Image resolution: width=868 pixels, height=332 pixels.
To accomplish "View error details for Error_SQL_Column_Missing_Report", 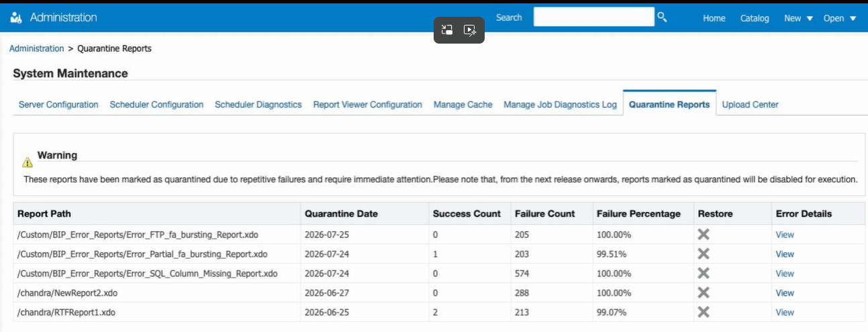I will (x=785, y=274).
